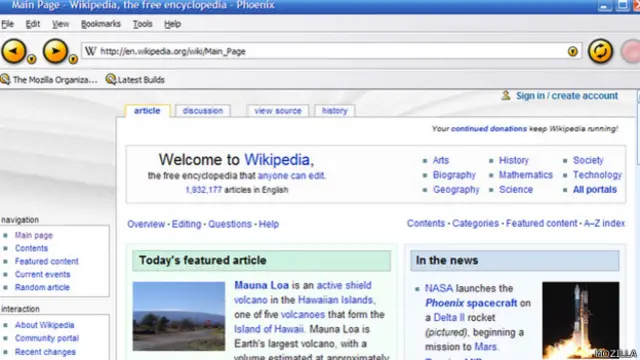Click the Delta II link
This screenshot has height=360, width=640.
(449, 318)
